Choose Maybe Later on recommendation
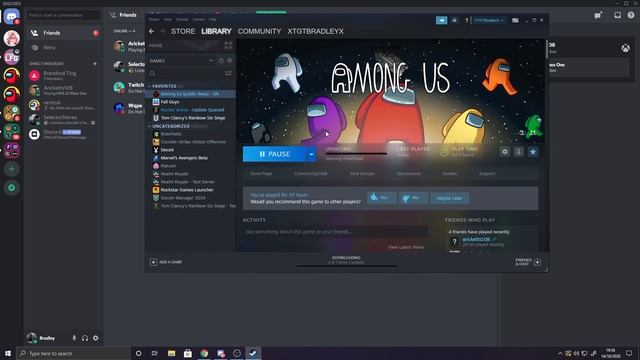 pyautogui.click(x=449, y=198)
